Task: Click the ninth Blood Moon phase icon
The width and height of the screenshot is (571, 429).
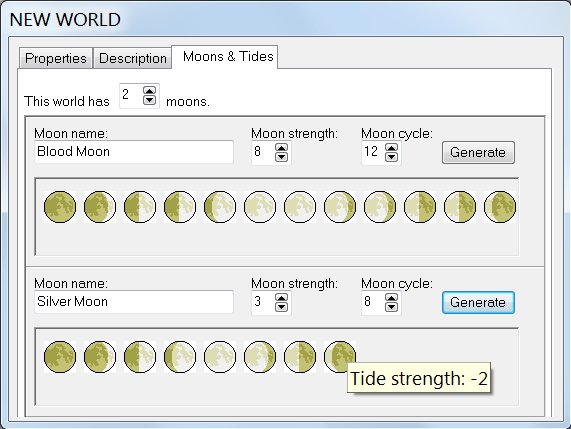Action: pos(380,207)
